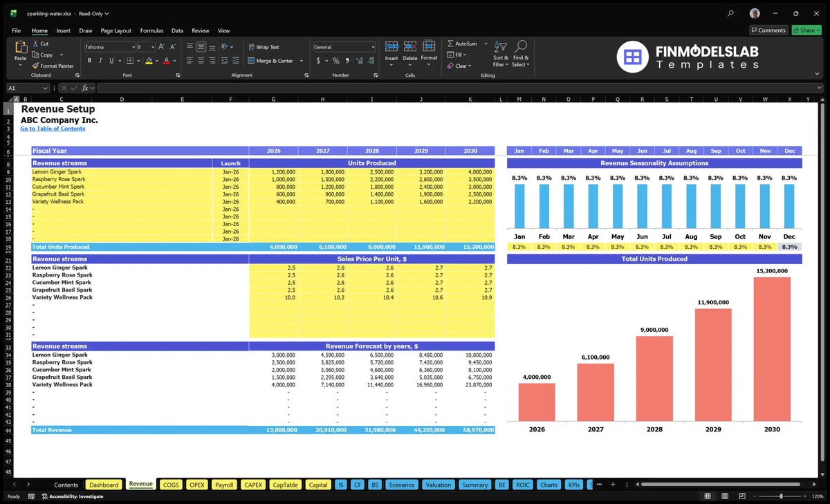830x504 pixels.
Task: Adjust the zoom slider handle
Action: point(782,496)
